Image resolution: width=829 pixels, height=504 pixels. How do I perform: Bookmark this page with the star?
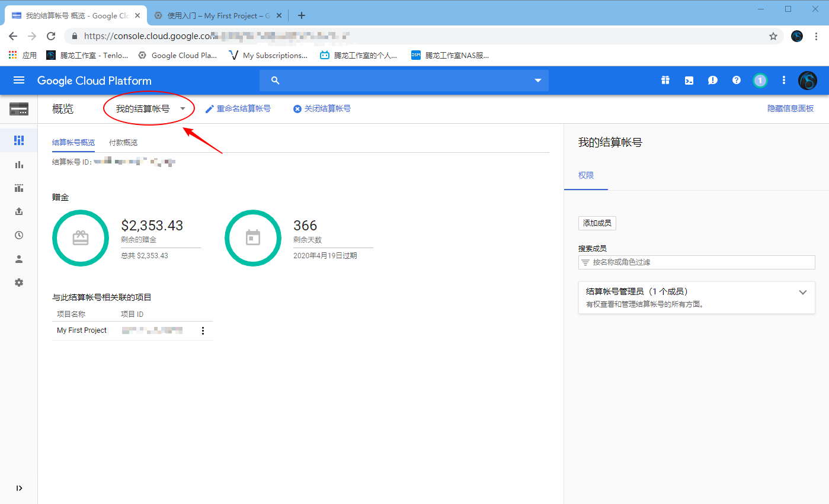(x=773, y=36)
